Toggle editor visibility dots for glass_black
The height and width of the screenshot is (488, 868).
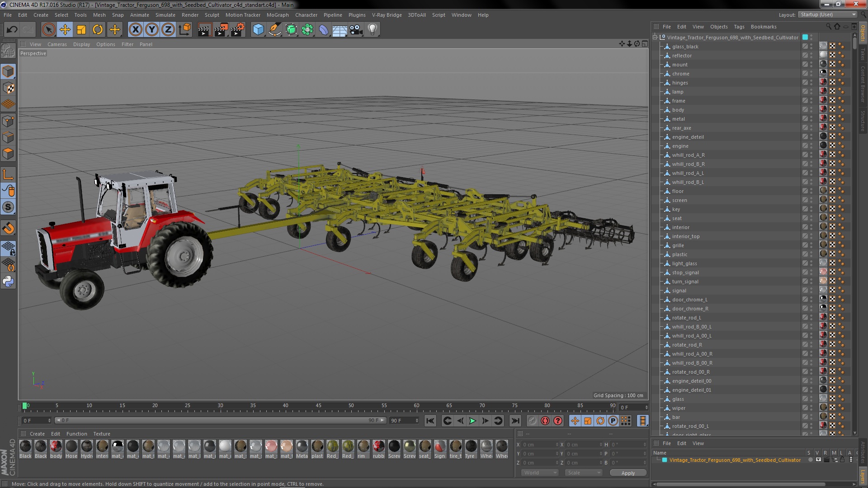pyautogui.click(x=811, y=47)
